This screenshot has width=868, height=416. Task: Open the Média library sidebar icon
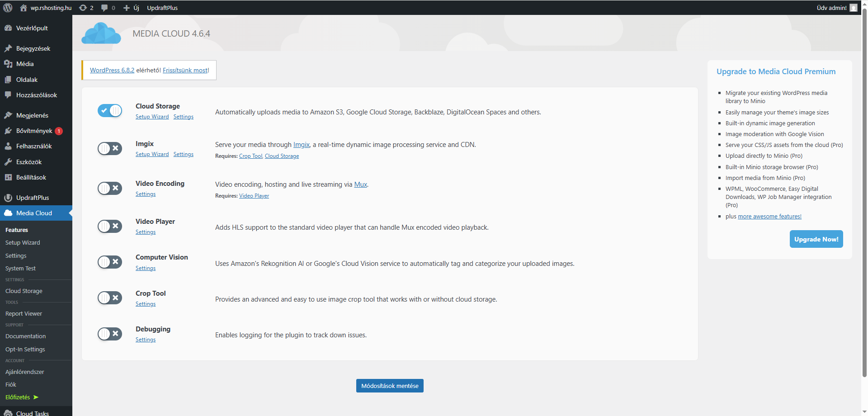pos(8,64)
